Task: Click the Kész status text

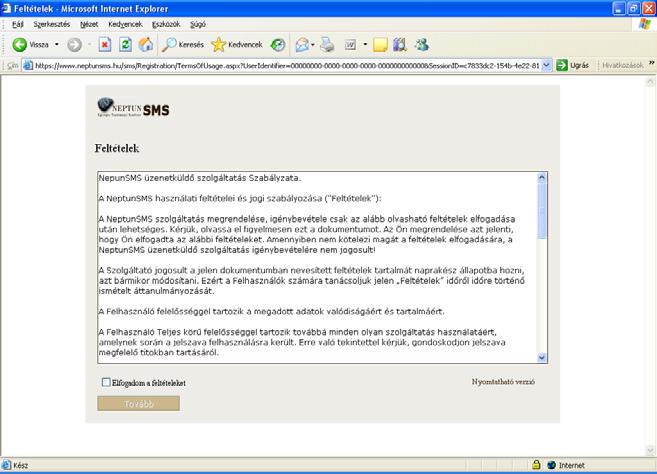Action: (x=21, y=465)
